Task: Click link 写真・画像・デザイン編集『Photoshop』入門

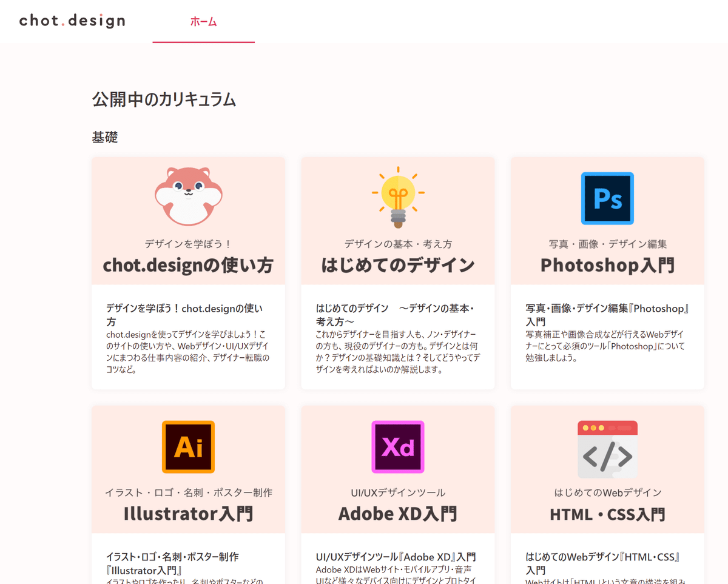Action: tap(607, 315)
